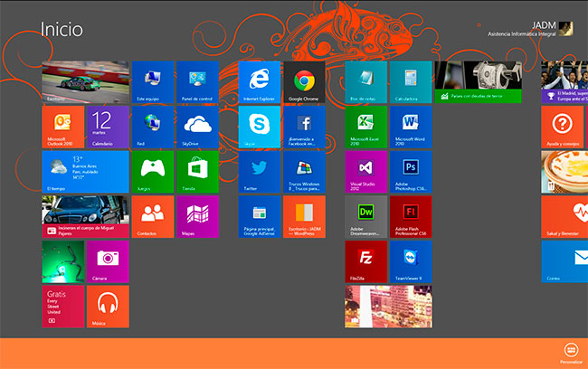Screen dimensions: 588x369
Task: Open the Red network tile
Action: pyautogui.click(x=153, y=128)
